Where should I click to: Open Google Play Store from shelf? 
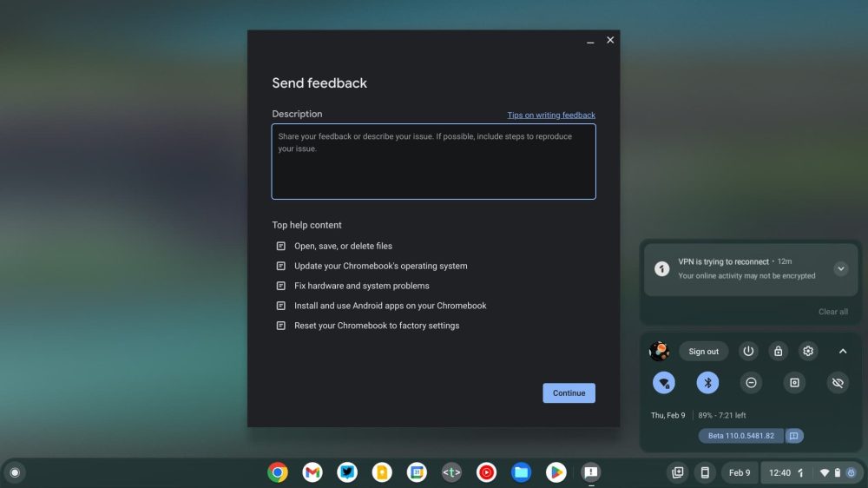[x=556, y=472]
